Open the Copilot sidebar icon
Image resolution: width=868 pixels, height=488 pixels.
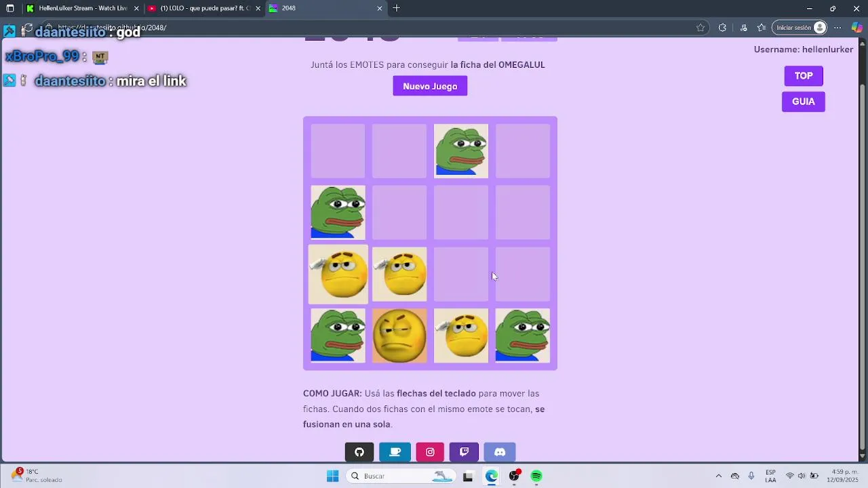[857, 28]
